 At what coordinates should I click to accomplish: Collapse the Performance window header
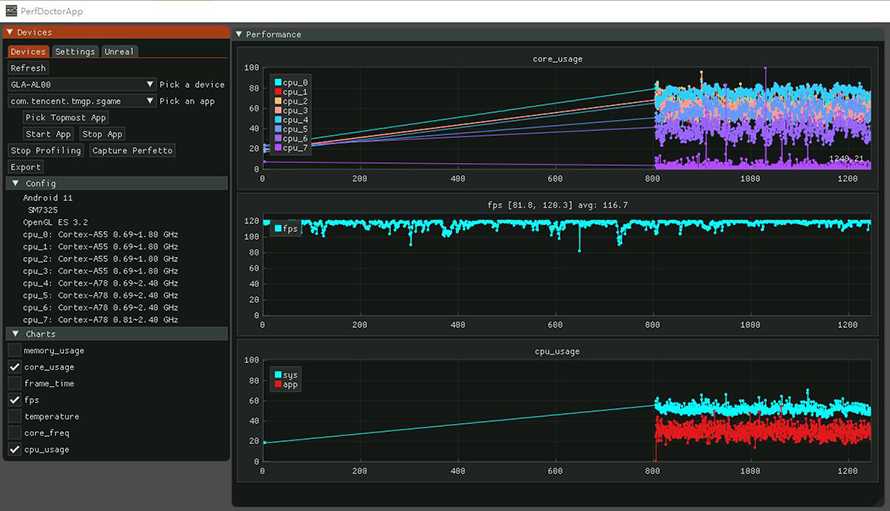pyautogui.click(x=239, y=34)
